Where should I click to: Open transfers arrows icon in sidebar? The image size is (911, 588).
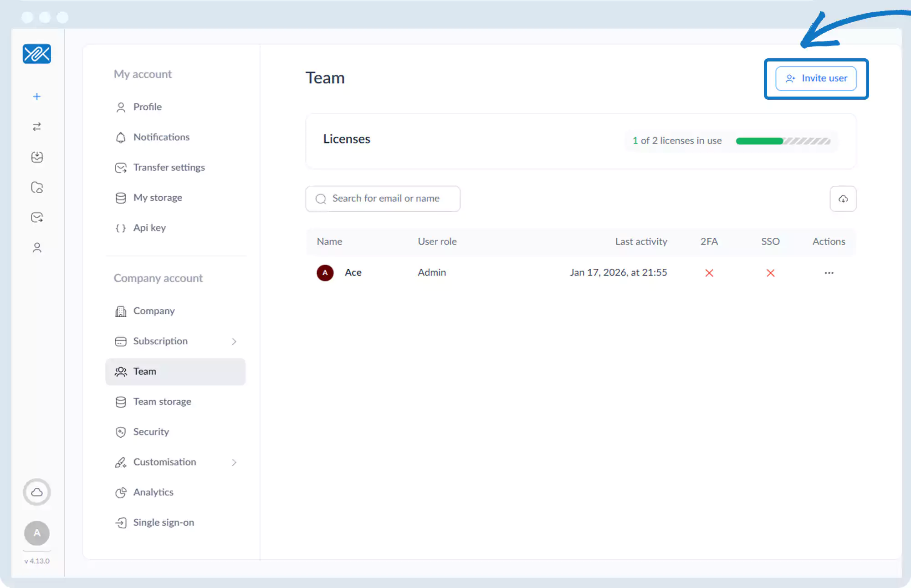point(37,127)
